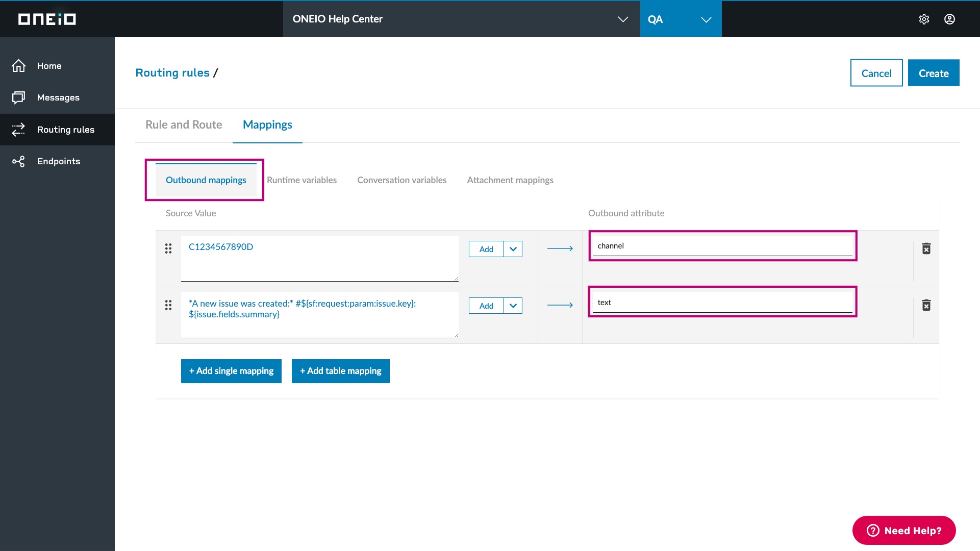Viewport: 980px width, 551px height.
Task: Click the ONEIO logo
Action: click(x=47, y=19)
